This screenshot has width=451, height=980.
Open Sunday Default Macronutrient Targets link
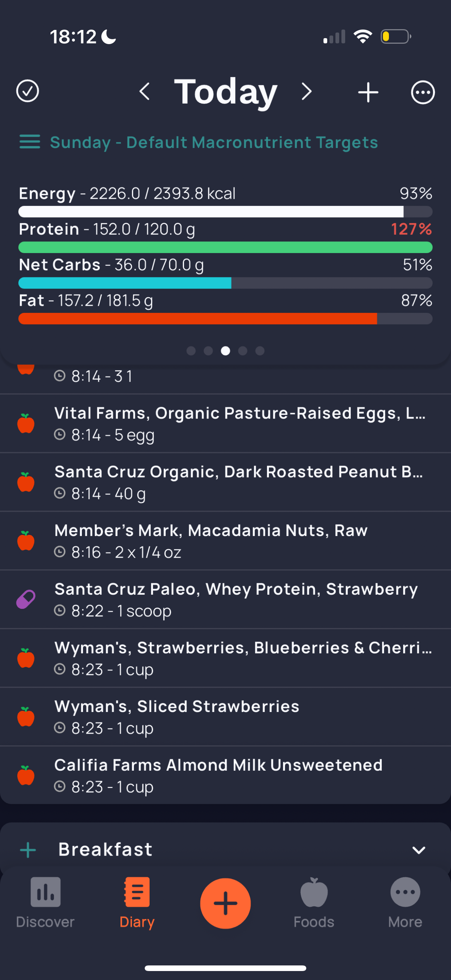point(214,142)
